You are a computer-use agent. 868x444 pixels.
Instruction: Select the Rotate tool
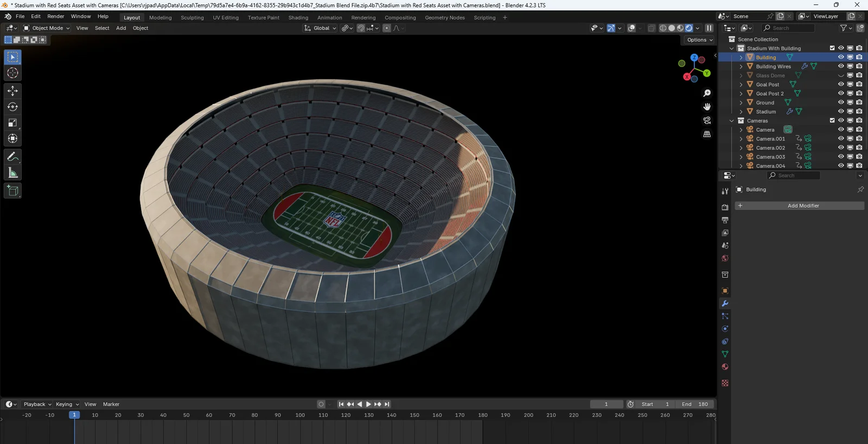(12, 106)
